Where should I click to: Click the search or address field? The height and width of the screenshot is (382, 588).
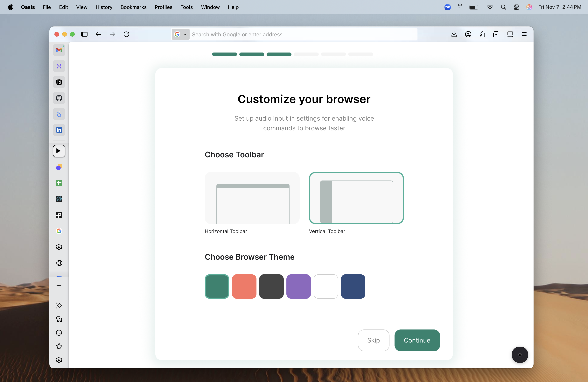tap(303, 34)
